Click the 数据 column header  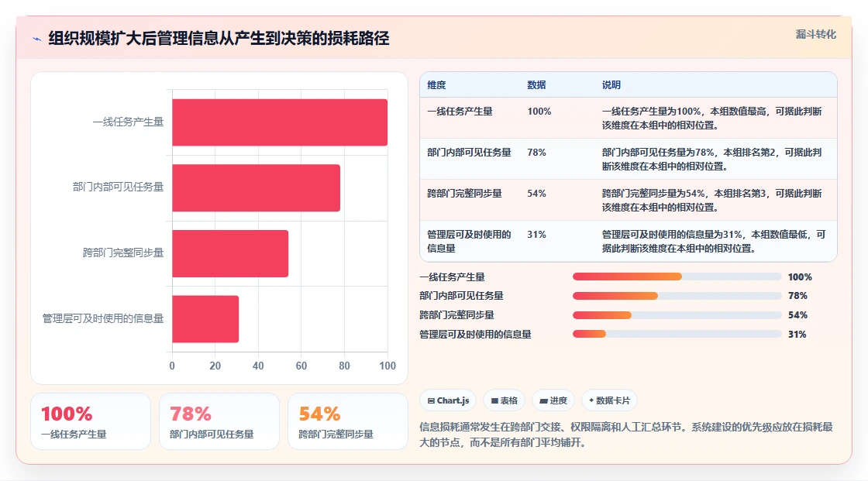(536, 84)
